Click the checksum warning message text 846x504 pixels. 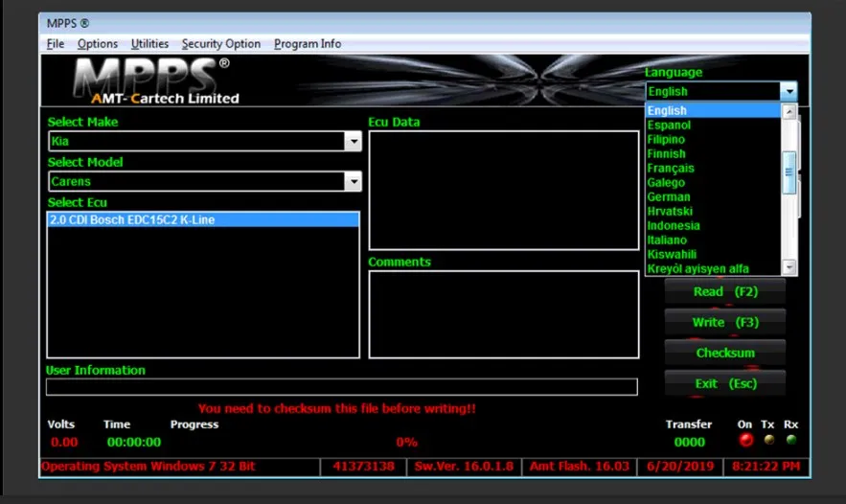point(336,408)
